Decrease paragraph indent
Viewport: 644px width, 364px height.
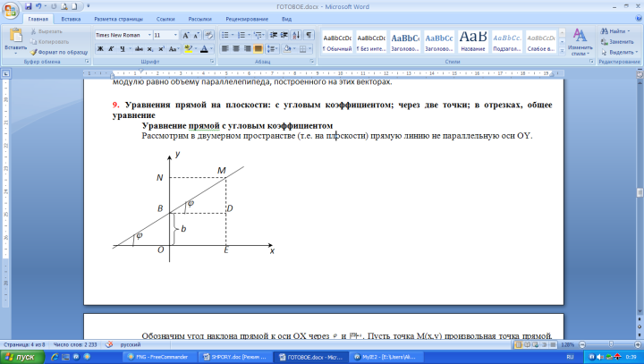click(x=274, y=36)
